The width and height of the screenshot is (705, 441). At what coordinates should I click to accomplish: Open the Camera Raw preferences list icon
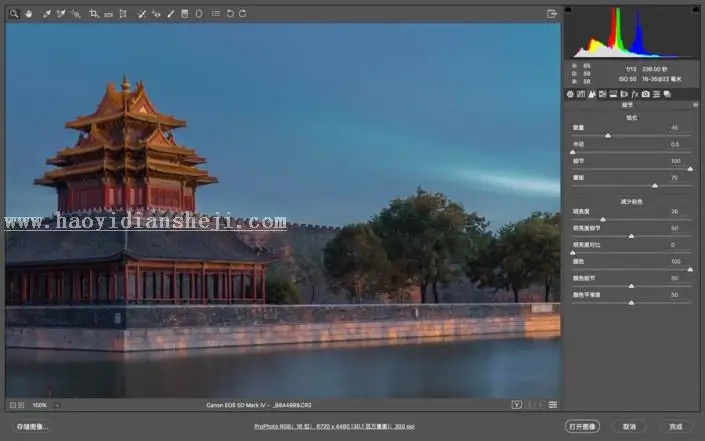(216, 13)
